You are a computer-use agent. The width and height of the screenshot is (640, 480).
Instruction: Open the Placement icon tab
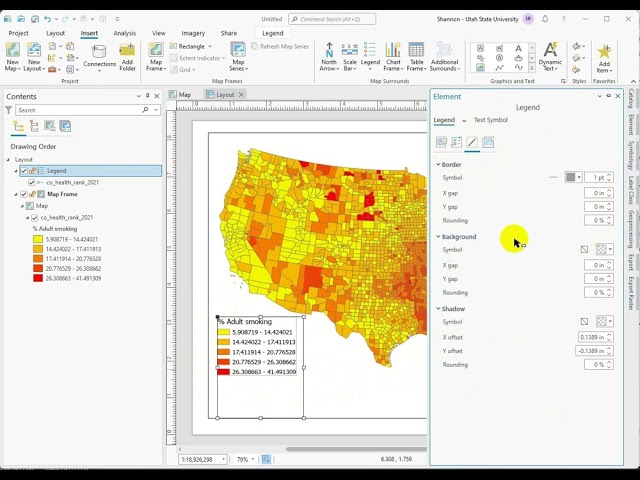click(488, 142)
